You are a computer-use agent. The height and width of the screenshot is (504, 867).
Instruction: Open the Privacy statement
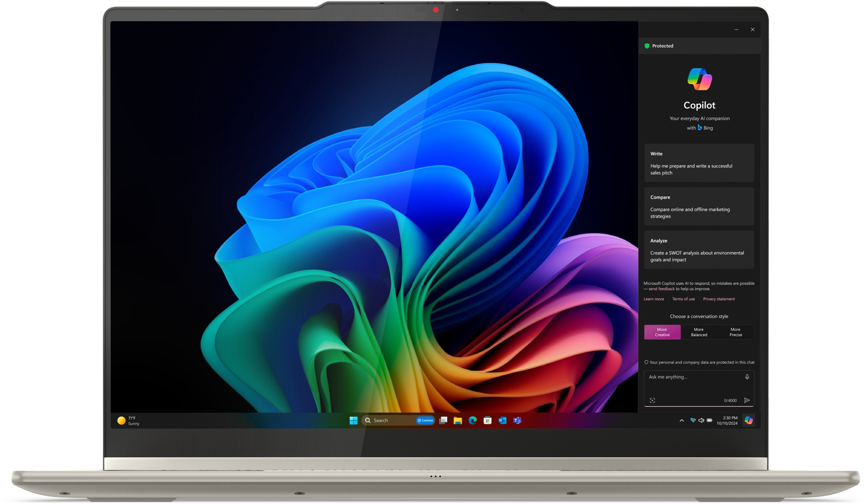pos(718,299)
